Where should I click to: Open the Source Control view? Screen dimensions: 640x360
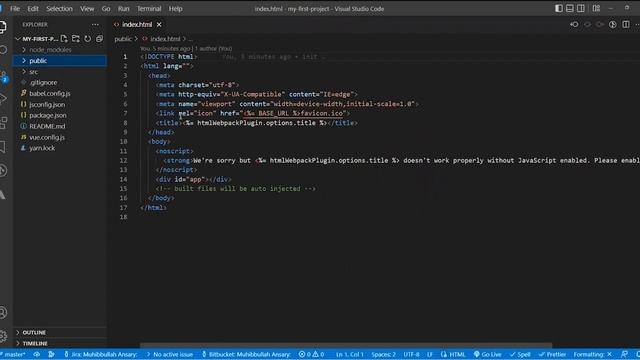point(3,75)
